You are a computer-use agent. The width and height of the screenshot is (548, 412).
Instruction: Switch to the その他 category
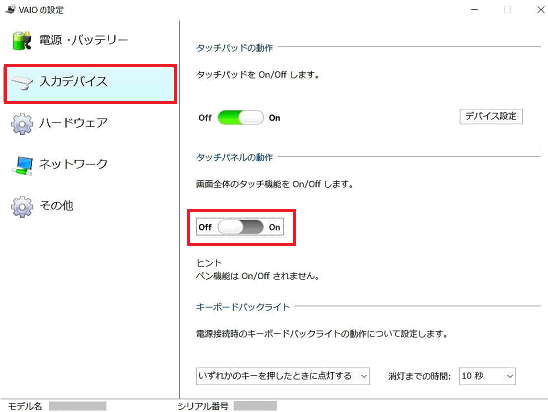click(56, 205)
